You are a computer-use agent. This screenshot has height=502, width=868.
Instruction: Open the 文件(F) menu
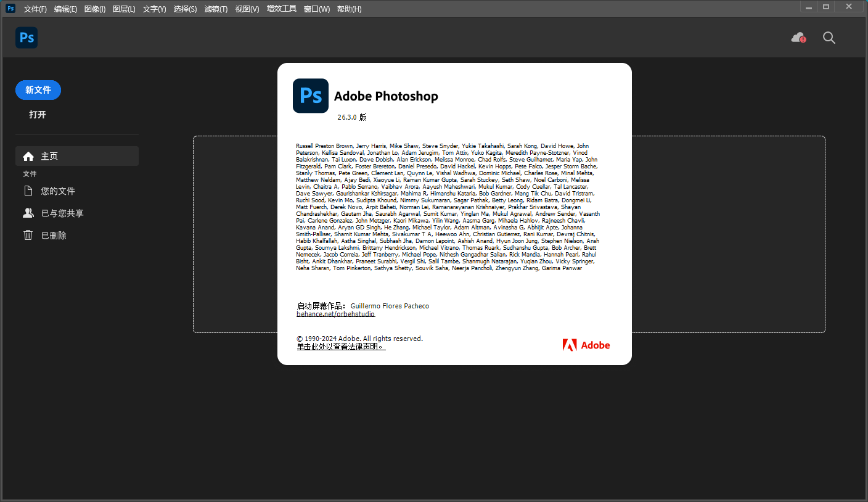35,9
